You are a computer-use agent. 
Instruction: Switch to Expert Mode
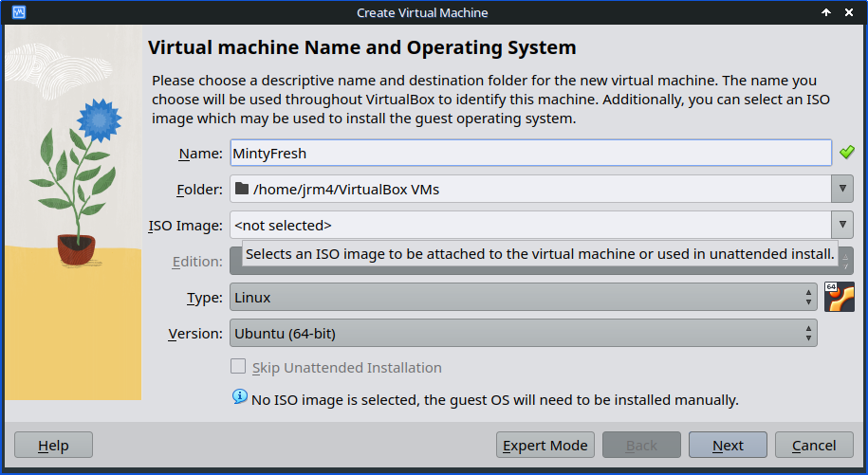coord(545,446)
